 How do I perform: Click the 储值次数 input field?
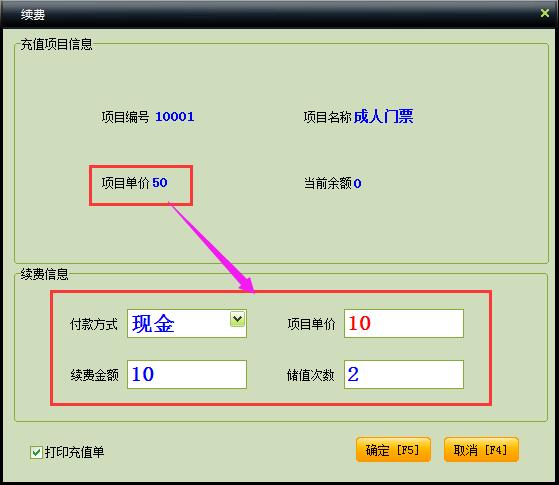[404, 374]
